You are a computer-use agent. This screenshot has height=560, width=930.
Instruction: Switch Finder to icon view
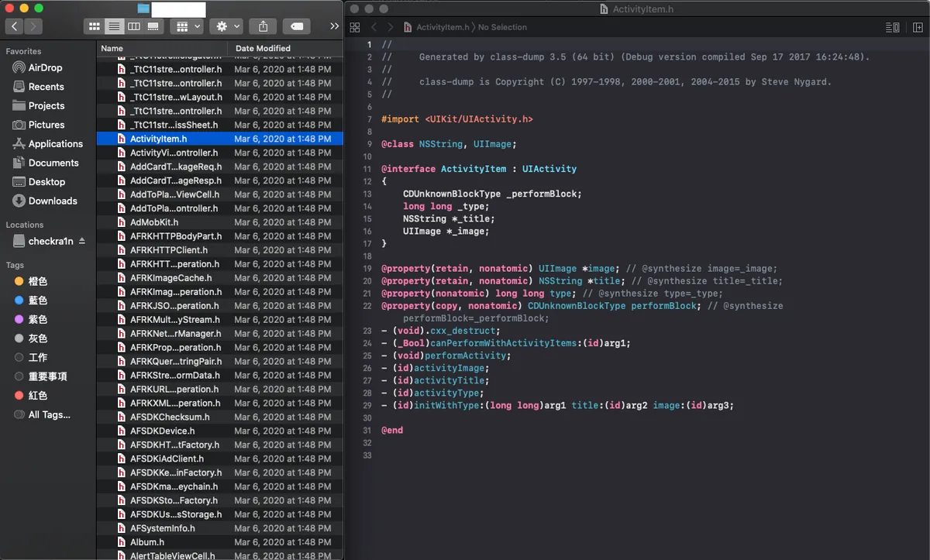(95, 26)
